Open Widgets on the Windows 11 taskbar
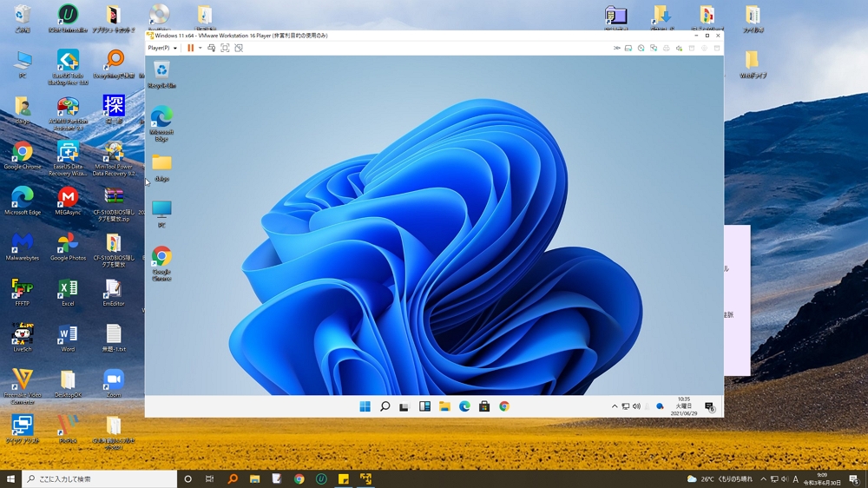This screenshot has width=868, height=488. click(424, 406)
